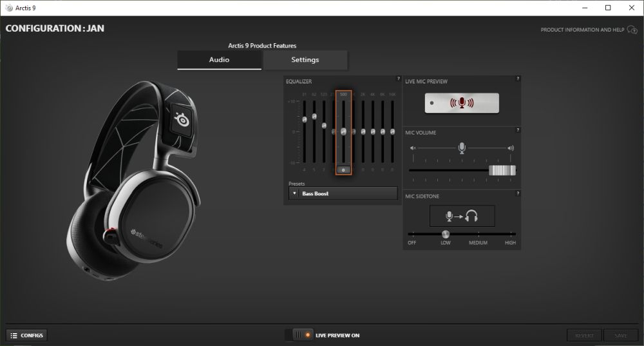Click the mic volume slider handle
The width and height of the screenshot is (644, 346).
pyautogui.click(x=502, y=170)
